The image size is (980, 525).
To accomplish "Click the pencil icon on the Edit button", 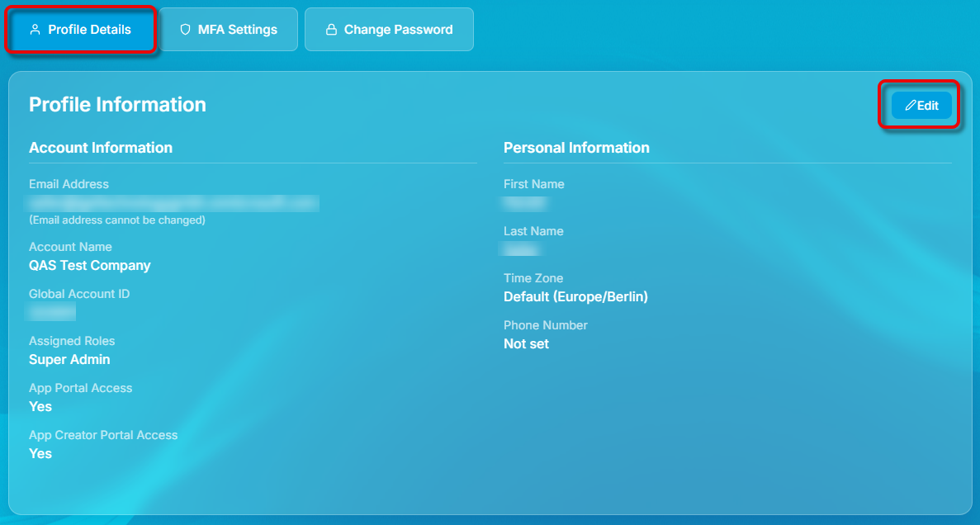I will [911, 106].
